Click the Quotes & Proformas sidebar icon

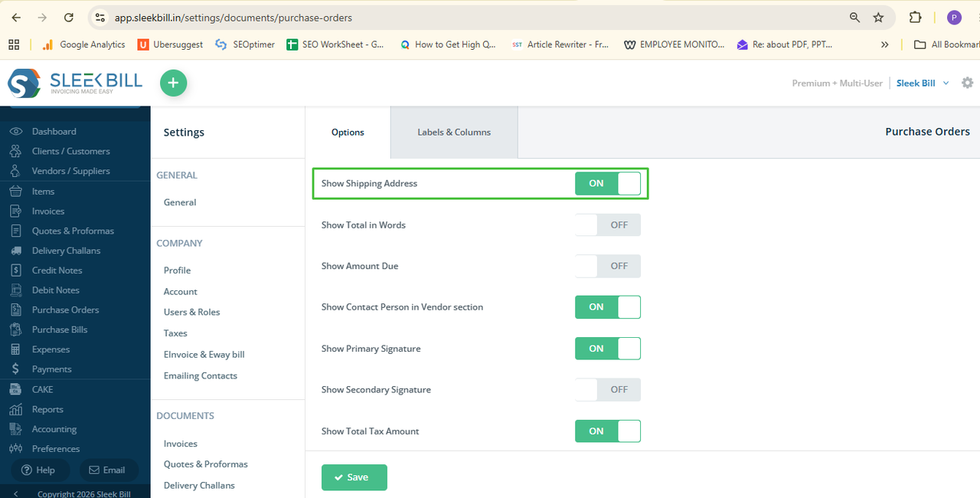16,231
